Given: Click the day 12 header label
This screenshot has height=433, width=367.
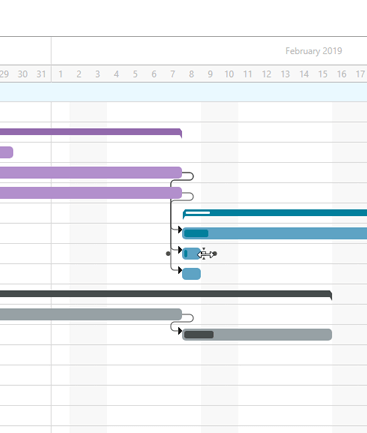Looking at the screenshot, I should pyautogui.click(x=266, y=74).
